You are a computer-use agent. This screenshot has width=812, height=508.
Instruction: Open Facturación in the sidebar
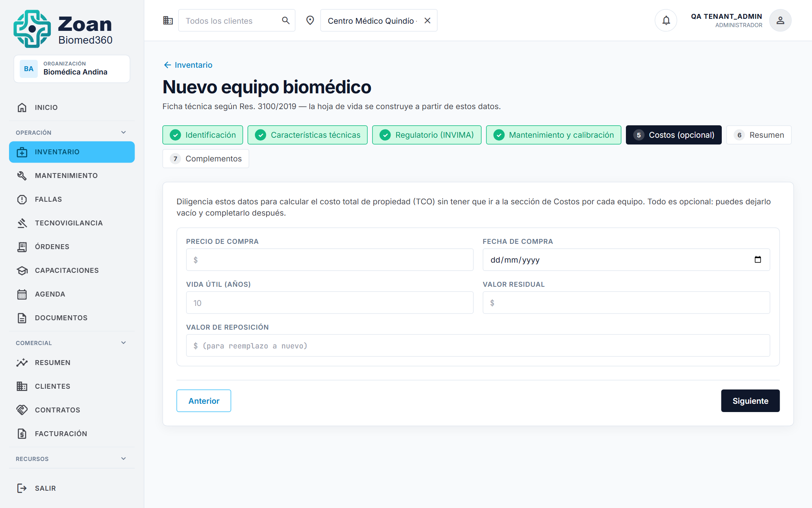click(72, 434)
